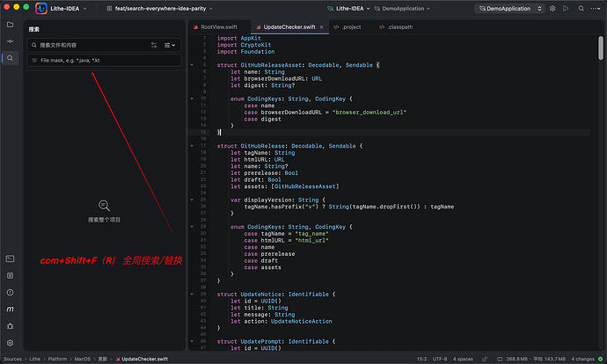This screenshot has height=364, width=607.
Task: Open the Maven 'm' tool icon
Action: coord(10,309)
